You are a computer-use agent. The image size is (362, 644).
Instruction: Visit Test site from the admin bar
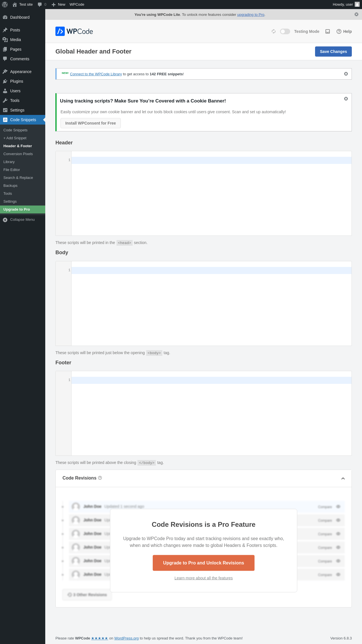click(x=23, y=5)
